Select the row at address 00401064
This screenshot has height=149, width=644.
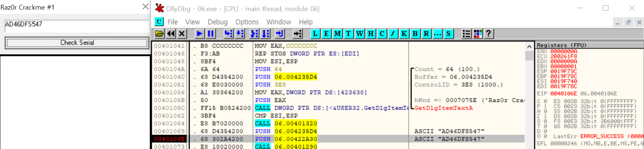tap(338, 123)
